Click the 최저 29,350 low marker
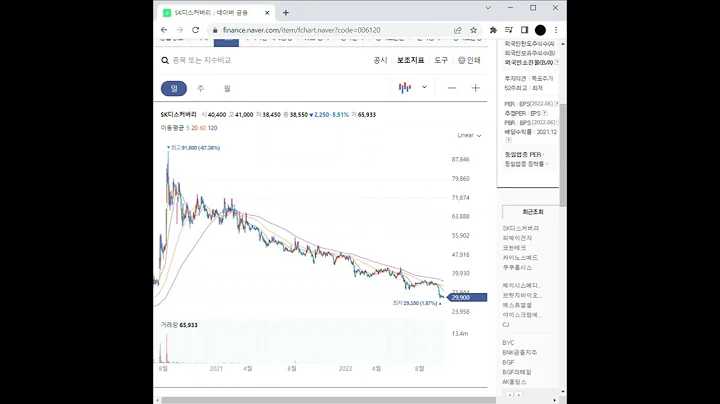The width and height of the screenshot is (720, 404). coord(416,303)
